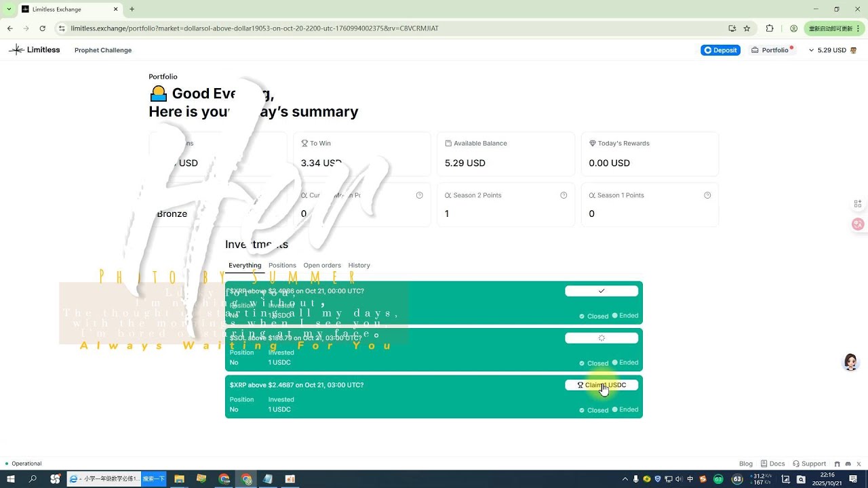The height and width of the screenshot is (488, 868).
Task: Click the green restart-to-update browser button
Action: click(833, 28)
